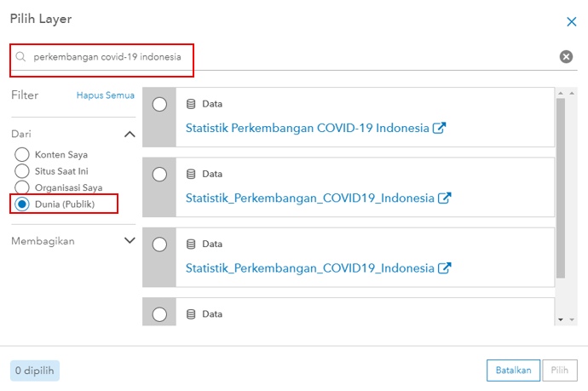
Task: Click Data database icon in first result
Action: 191,104
